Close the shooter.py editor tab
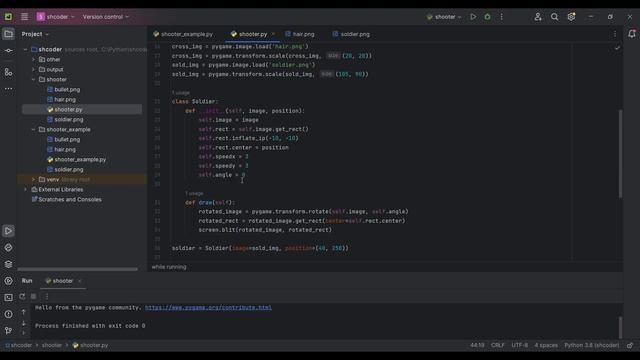 273,34
